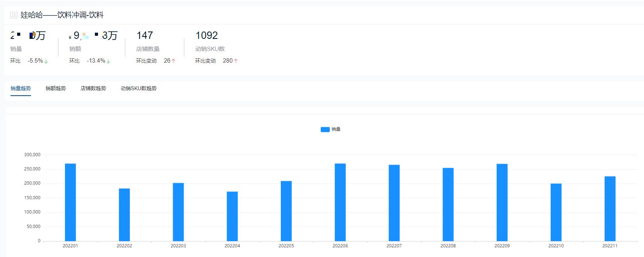Click the green down arrow beside -13.4%

(x=108, y=61)
